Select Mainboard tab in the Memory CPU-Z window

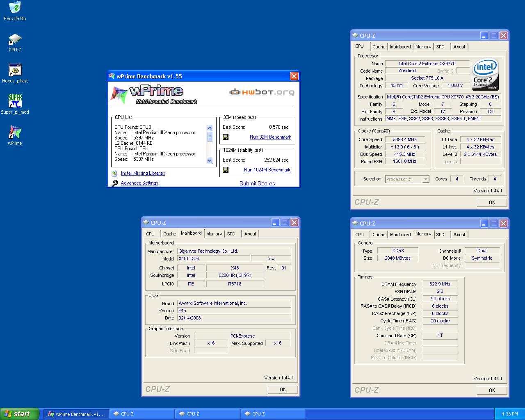[x=400, y=235]
